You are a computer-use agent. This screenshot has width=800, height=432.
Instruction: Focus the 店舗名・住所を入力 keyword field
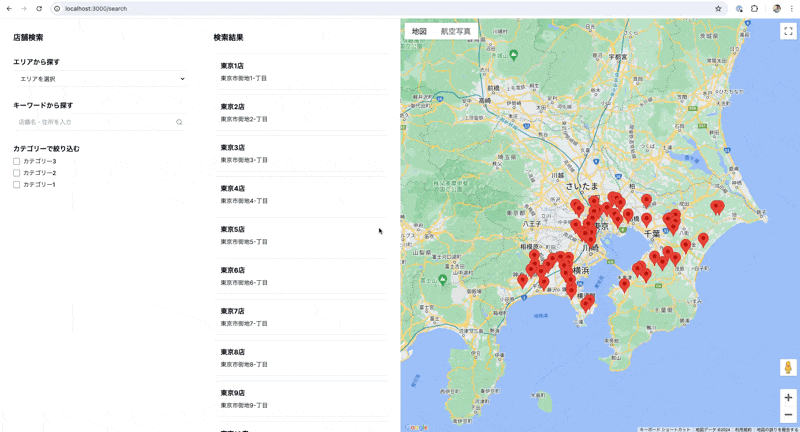click(94, 122)
